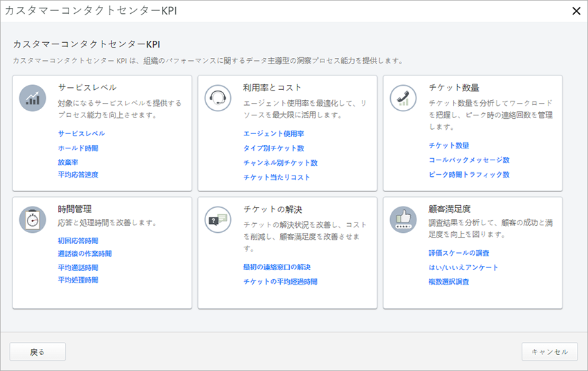This screenshot has width=588, height=371.
Task: Click the チケットの解決 chat bubble icon
Action: click(218, 218)
